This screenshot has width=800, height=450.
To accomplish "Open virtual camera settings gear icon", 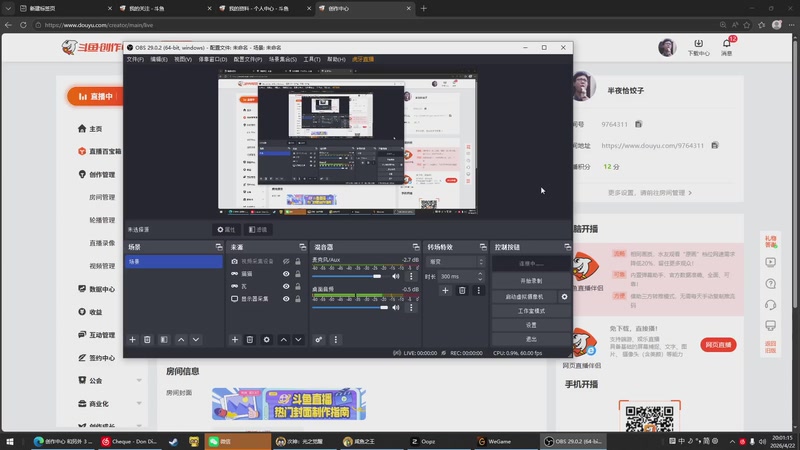I will 564,296.
